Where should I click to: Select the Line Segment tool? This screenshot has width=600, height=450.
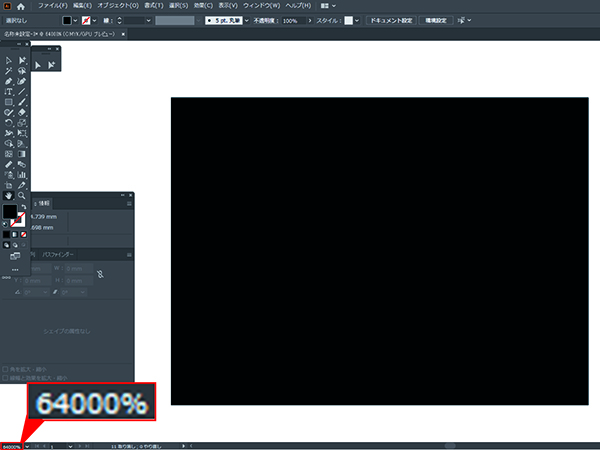pos(22,91)
